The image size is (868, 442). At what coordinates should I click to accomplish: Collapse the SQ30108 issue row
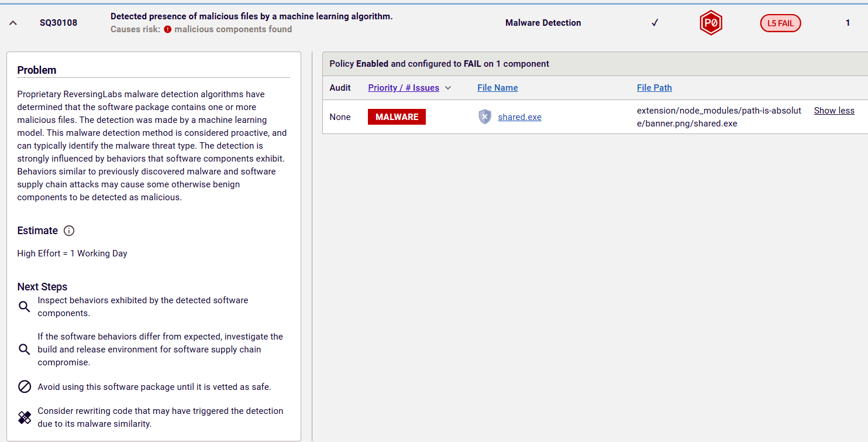[13, 22]
